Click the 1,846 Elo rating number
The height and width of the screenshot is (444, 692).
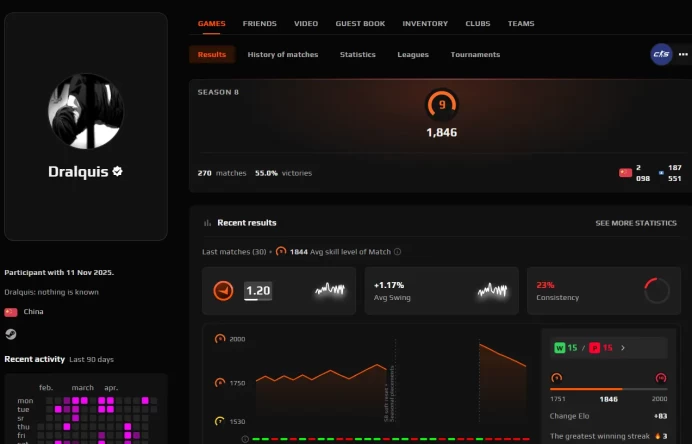442,132
